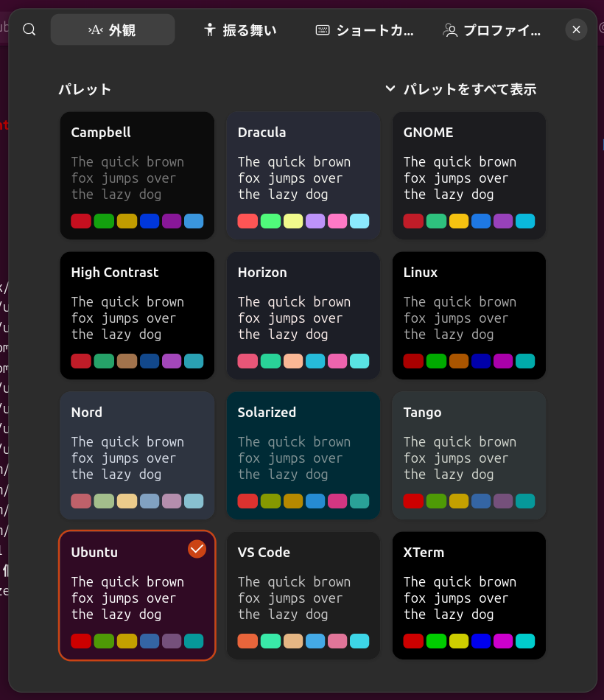This screenshot has height=700, width=604.
Task: Click the font icon in 外観 tab
Action: (96, 30)
